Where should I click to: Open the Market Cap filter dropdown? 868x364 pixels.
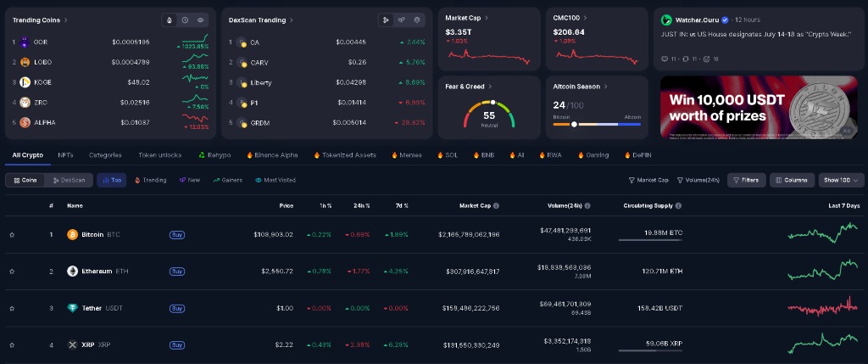tap(648, 180)
